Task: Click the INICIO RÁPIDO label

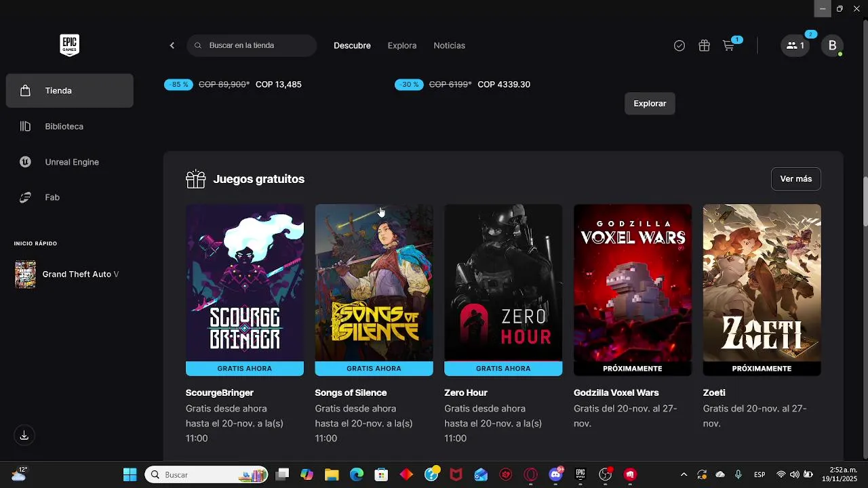Action: click(x=35, y=243)
